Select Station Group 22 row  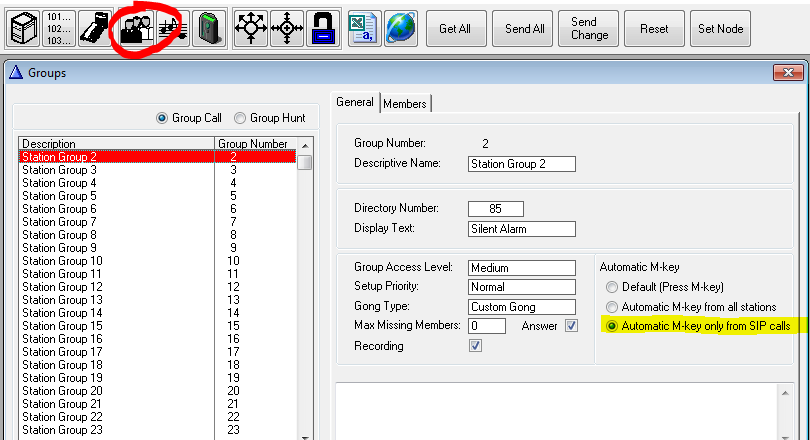(x=158, y=417)
